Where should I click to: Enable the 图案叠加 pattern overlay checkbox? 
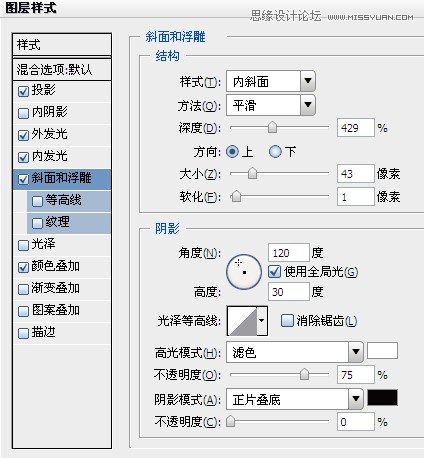point(23,312)
